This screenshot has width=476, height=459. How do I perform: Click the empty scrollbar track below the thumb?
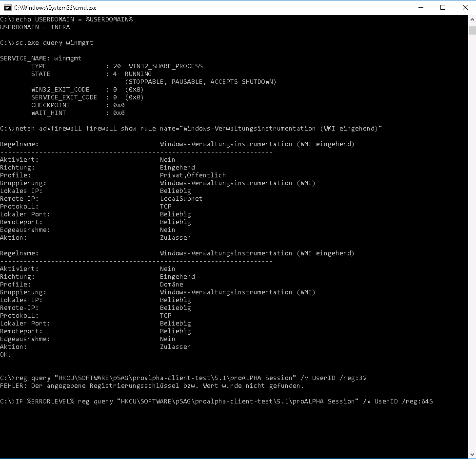[x=472, y=244]
